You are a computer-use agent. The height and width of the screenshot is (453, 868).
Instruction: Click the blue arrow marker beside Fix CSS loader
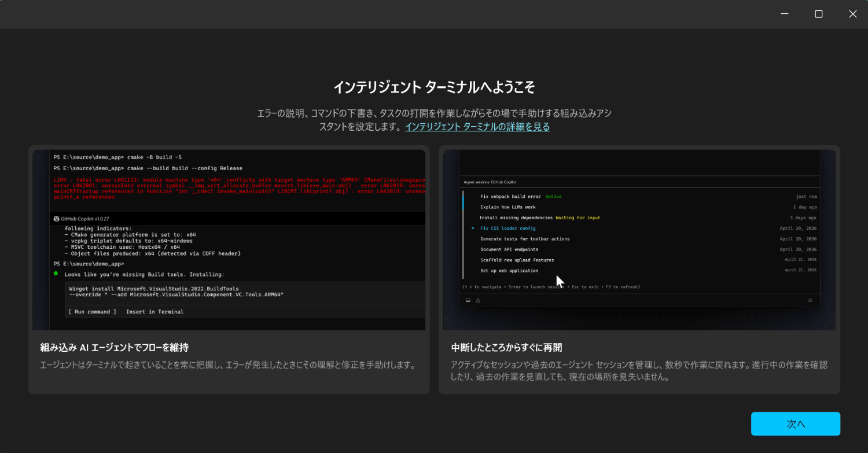coord(473,229)
